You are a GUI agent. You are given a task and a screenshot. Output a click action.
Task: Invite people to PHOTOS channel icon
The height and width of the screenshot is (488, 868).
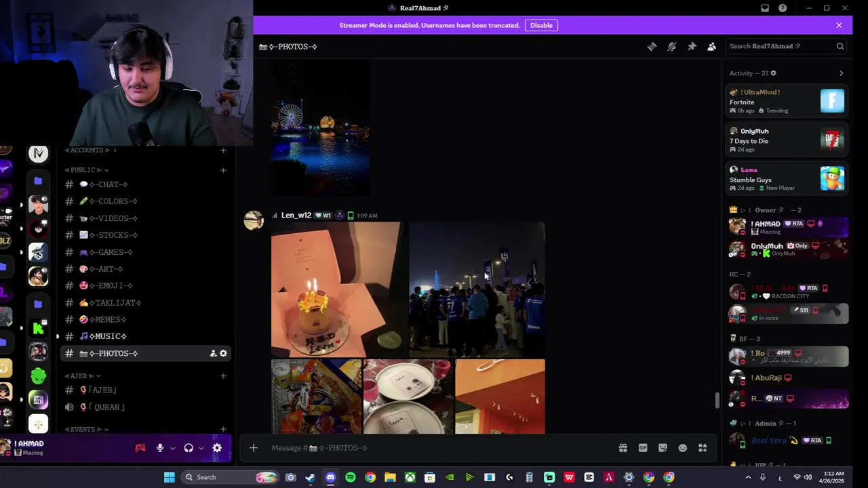point(213,353)
